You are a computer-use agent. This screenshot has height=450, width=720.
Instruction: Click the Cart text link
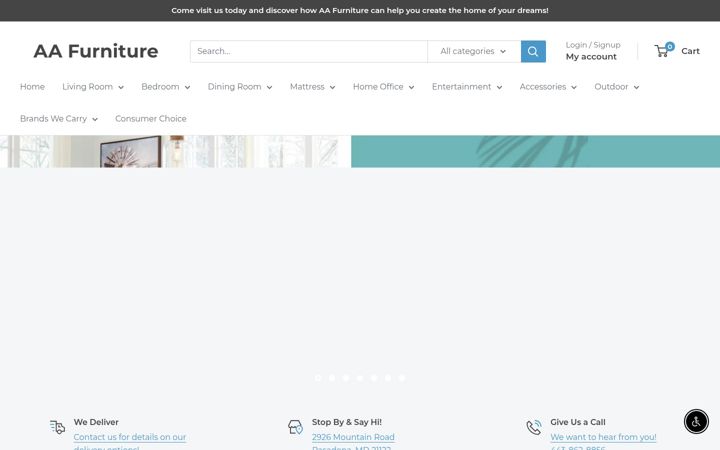tap(690, 51)
